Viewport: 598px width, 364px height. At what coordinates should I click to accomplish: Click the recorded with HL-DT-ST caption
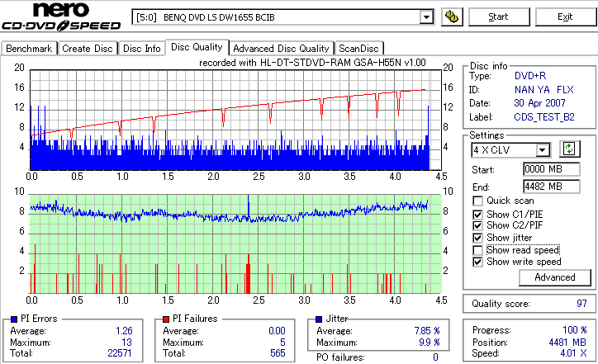click(x=312, y=63)
